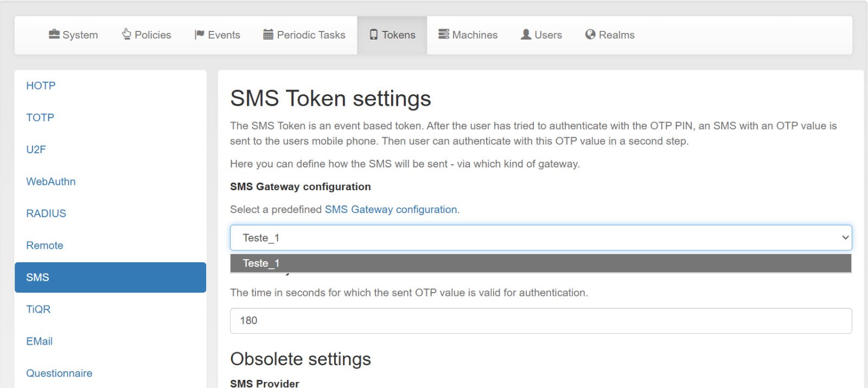Click the Realms globe icon

590,34
